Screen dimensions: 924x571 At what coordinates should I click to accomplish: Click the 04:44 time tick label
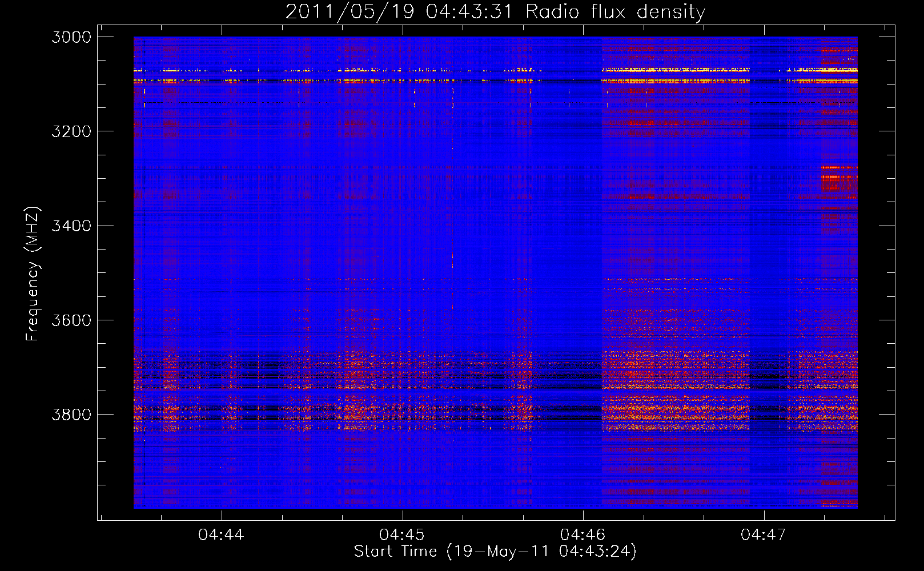point(221,534)
